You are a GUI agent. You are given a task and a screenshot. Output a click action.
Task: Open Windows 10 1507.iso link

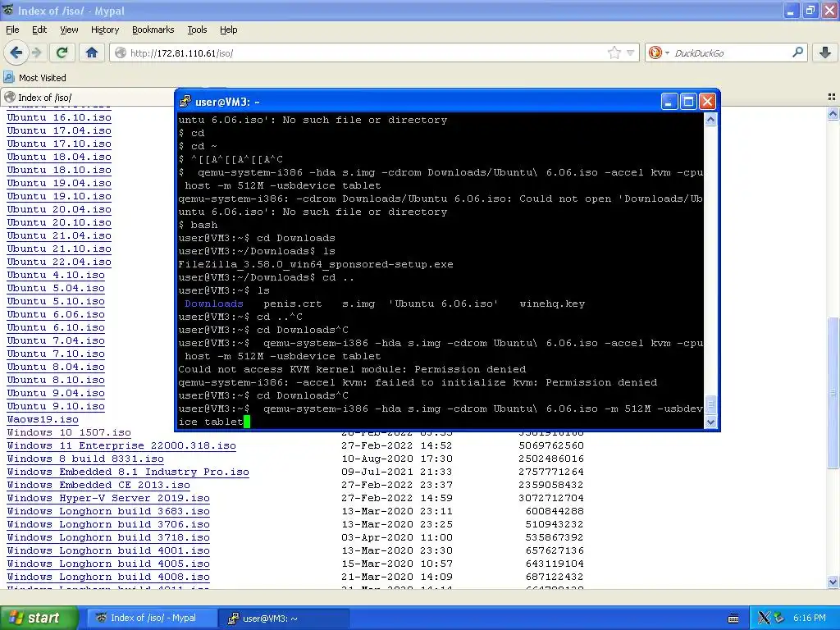[69, 432]
